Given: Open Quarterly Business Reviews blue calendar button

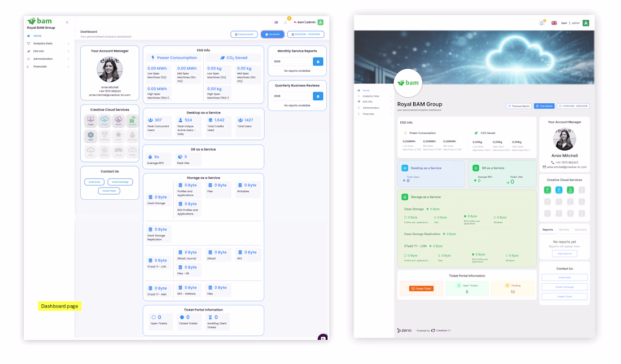Looking at the screenshot, I should pos(318,96).
